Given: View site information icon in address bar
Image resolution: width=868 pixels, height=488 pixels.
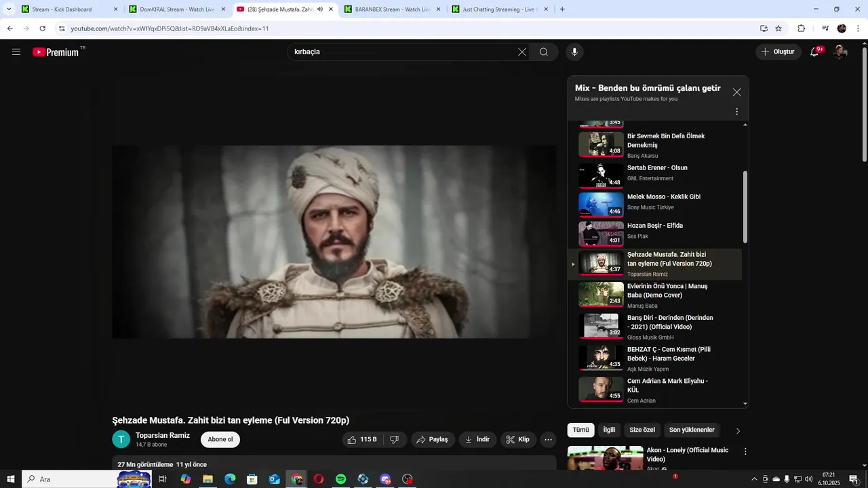Looking at the screenshot, I should pyautogui.click(x=62, y=28).
